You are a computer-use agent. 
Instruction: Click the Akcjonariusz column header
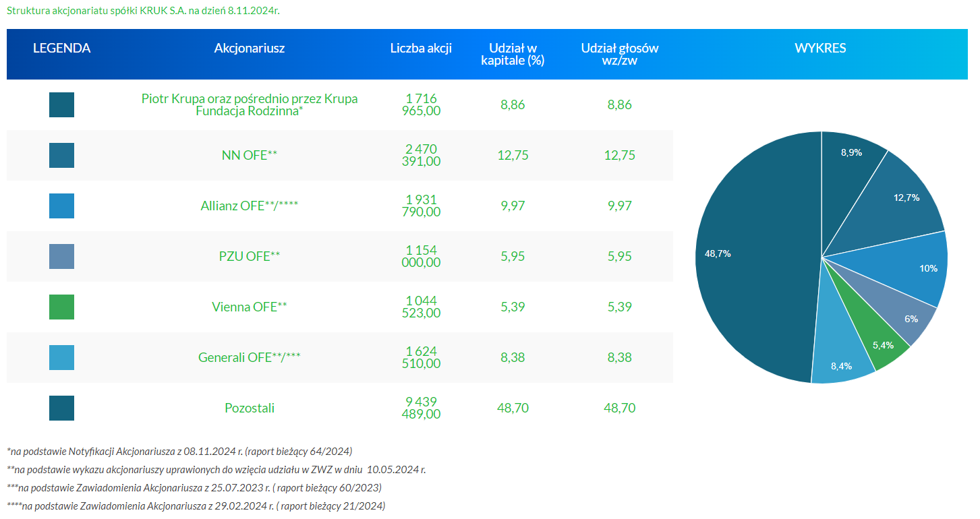coord(250,49)
